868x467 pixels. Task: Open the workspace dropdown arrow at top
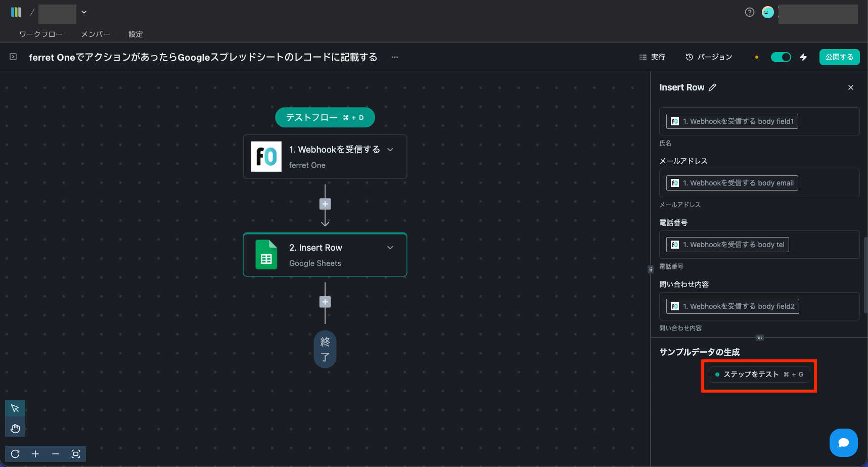click(84, 12)
